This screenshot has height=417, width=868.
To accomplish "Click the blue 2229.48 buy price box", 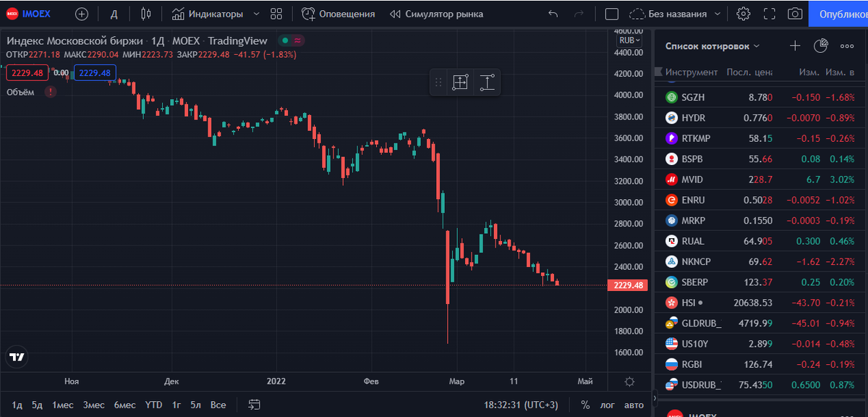I will coord(95,72).
